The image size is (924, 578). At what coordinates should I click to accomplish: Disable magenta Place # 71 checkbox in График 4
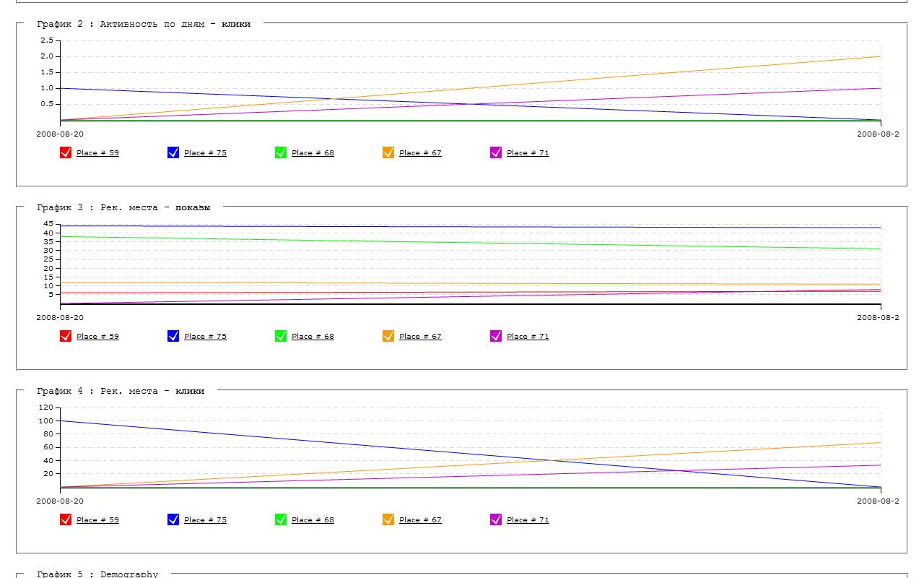pos(496,519)
